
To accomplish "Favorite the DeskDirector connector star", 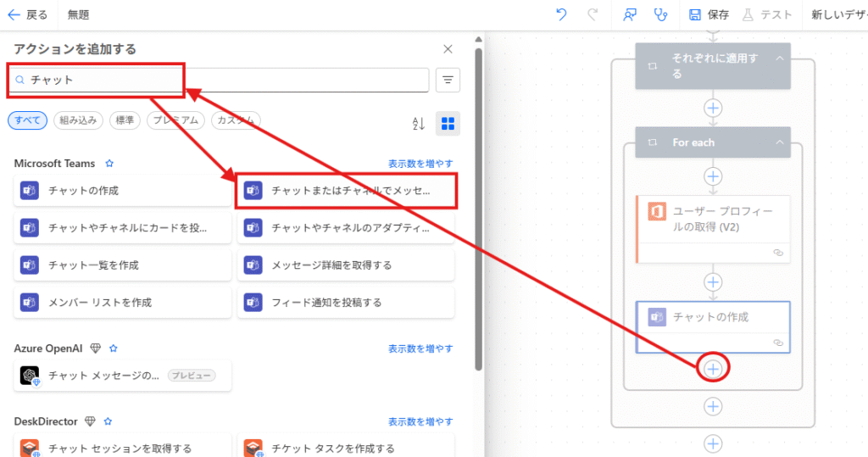I will click(108, 421).
